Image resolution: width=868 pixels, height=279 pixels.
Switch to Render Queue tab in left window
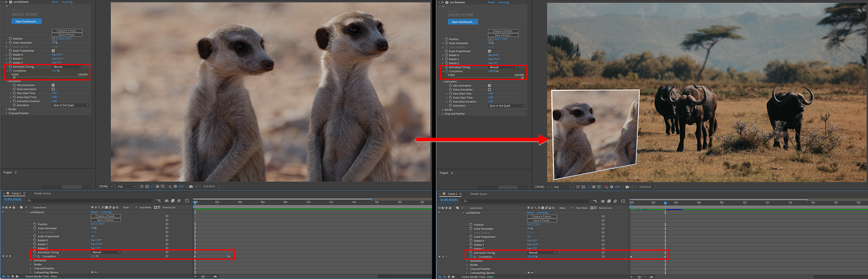point(42,193)
